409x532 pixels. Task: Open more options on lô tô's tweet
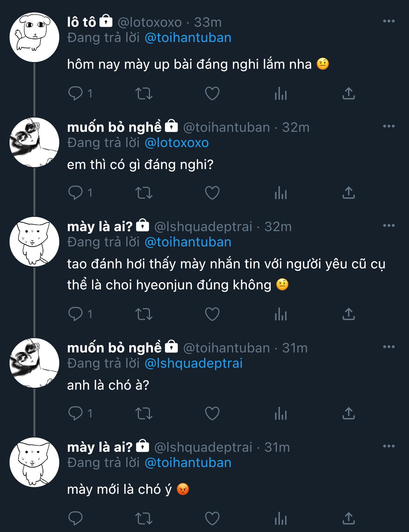click(x=389, y=21)
